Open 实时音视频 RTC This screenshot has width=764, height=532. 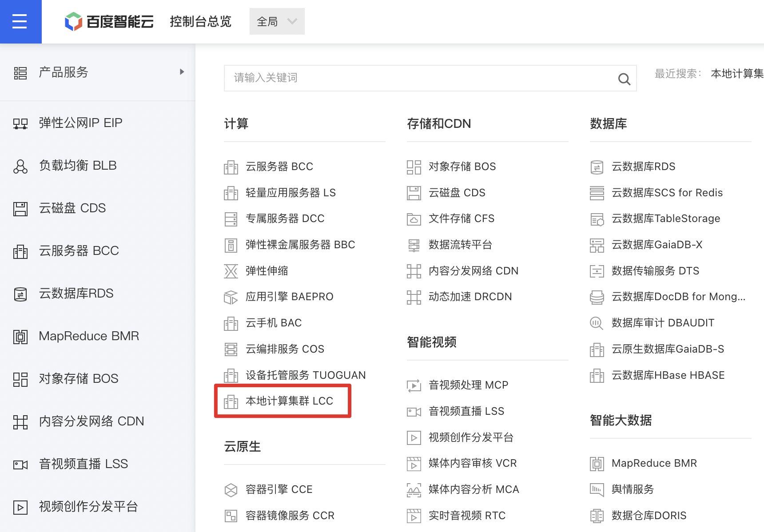point(467,516)
